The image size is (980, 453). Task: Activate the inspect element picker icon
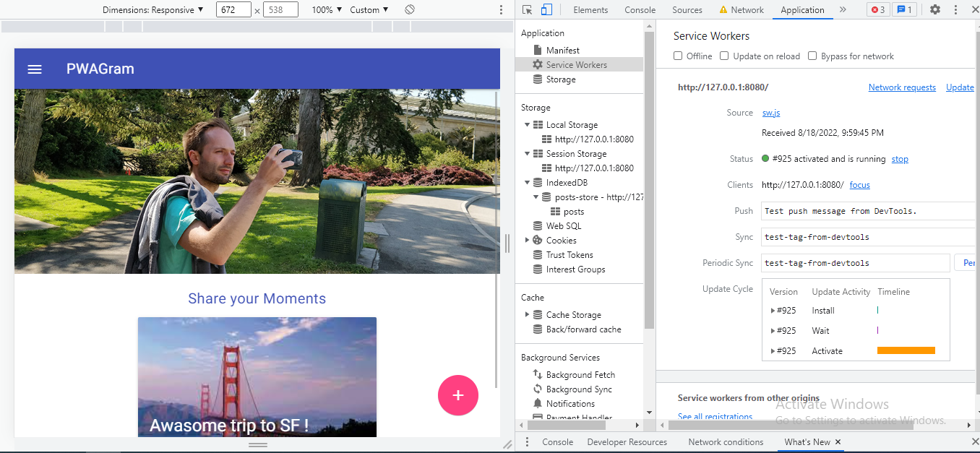point(527,10)
